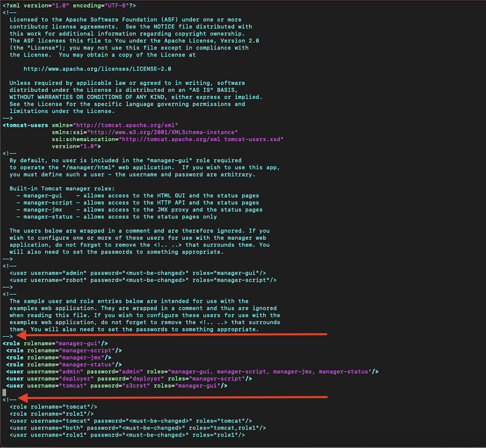Click the line 'Unless required by applicable law'
This screenshot has height=448, width=486.
tap(127, 83)
